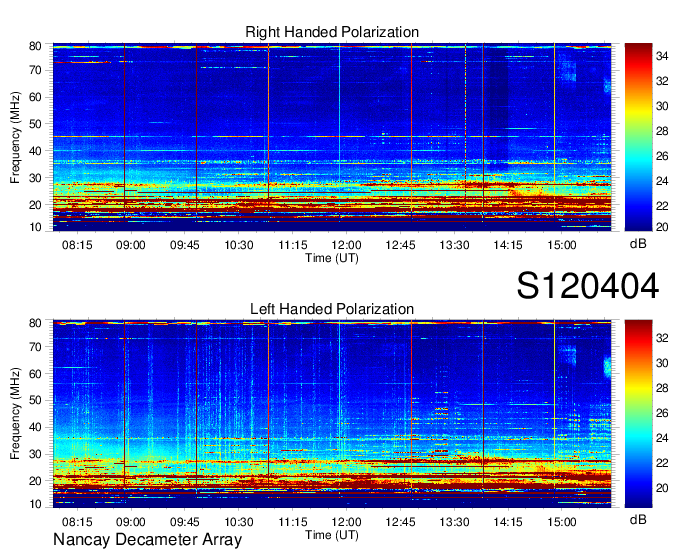
Task: Click the 12:45 tick on upper time axis
Action: [x=400, y=245]
